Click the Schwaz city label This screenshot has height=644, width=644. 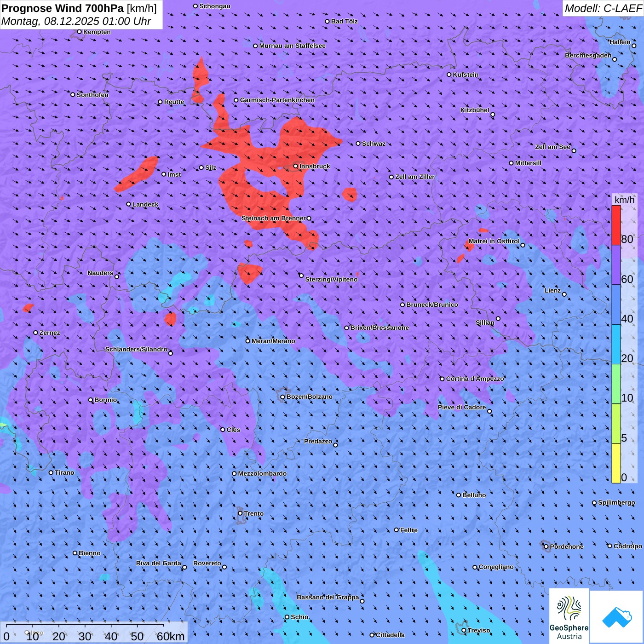374,144
